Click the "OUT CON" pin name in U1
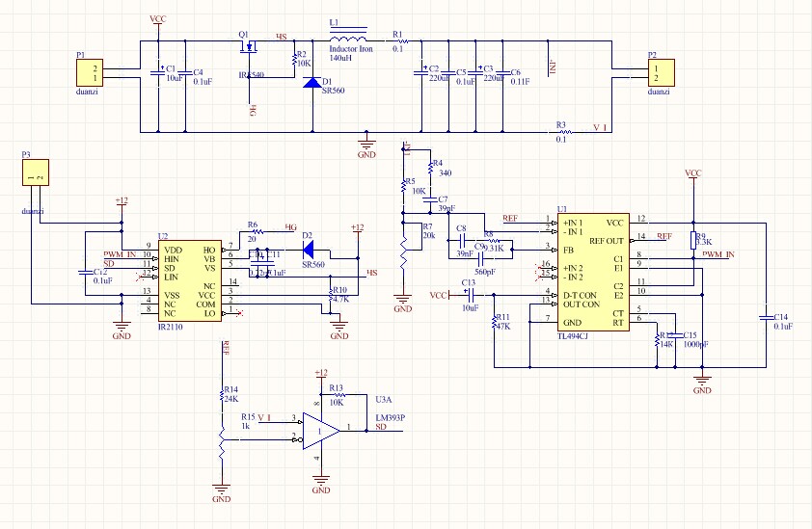The width and height of the screenshot is (812, 529). tap(582, 304)
